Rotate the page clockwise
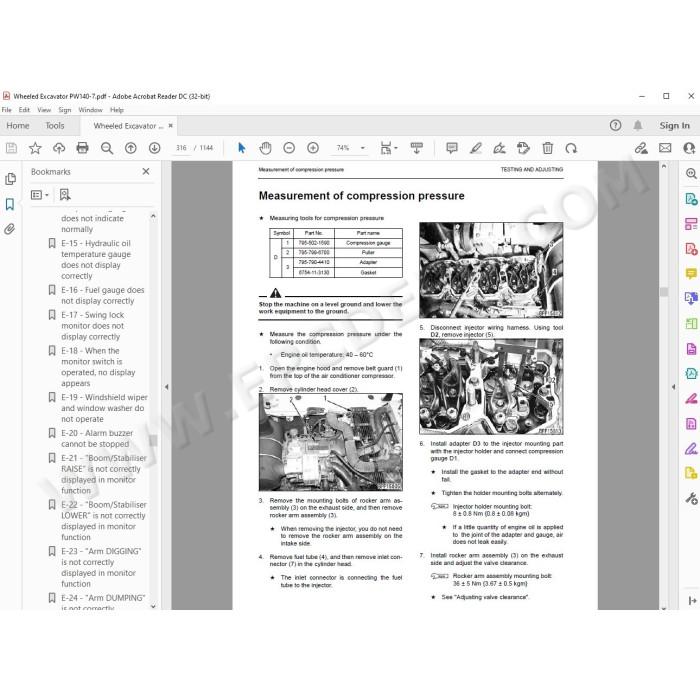The height and width of the screenshot is (700, 700). [571, 148]
